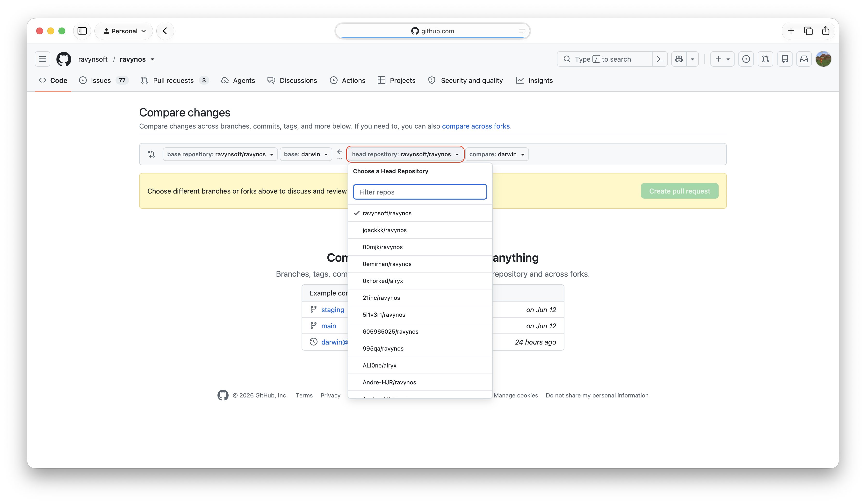Click the GitHub Octocat logo in header
Viewport: 866px width, 504px height.
click(64, 59)
